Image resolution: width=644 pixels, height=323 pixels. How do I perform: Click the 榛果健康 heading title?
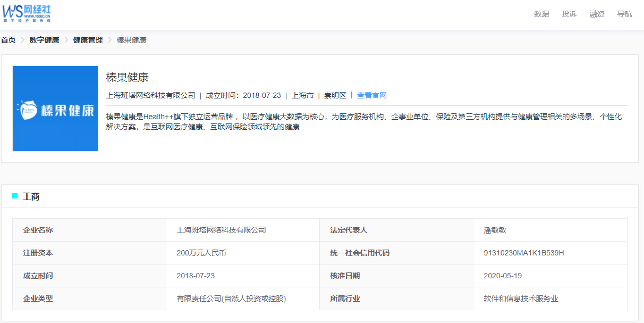coord(128,77)
